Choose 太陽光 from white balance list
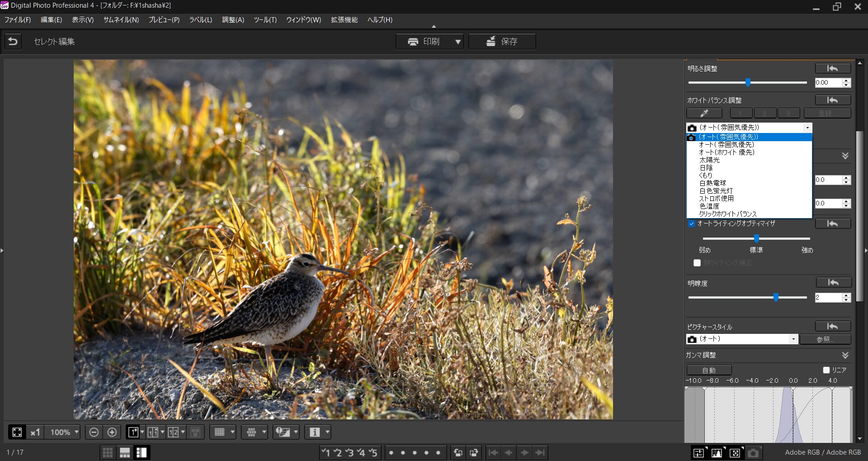 click(709, 160)
